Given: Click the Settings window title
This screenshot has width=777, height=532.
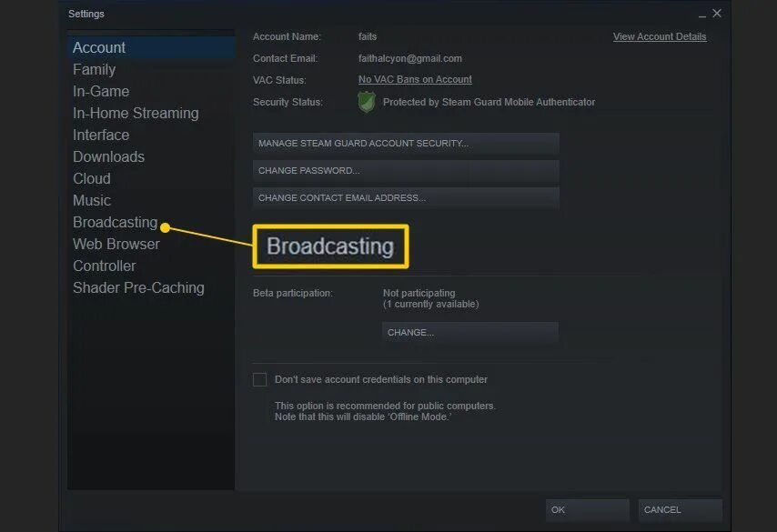Looking at the screenshot, I should point(86,14).
